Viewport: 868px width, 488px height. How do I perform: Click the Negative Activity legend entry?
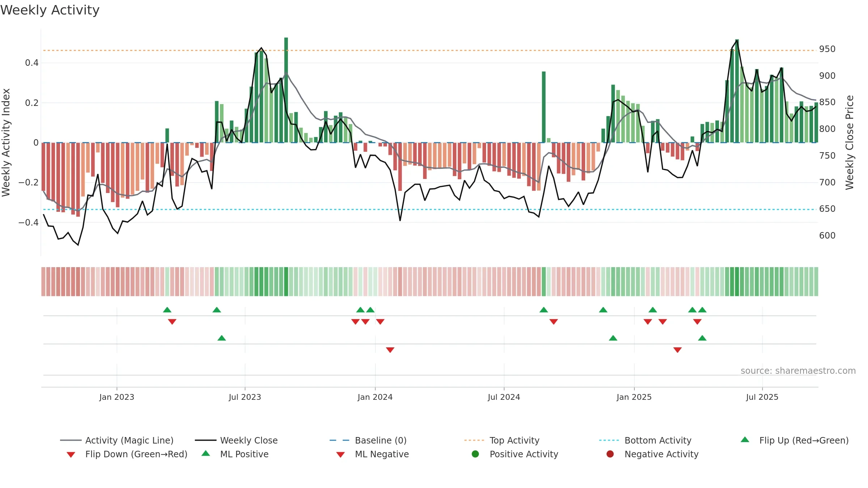pos(652,454)
